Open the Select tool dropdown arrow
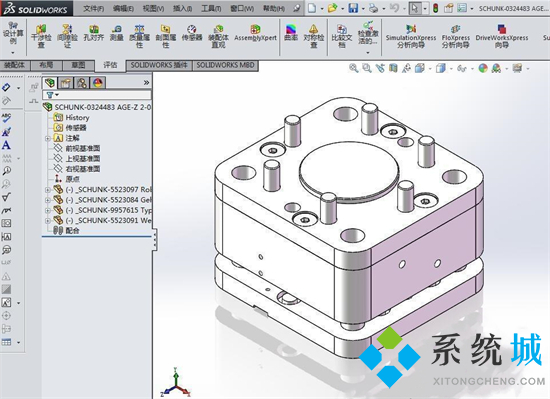550x399 pixels. 425,8
